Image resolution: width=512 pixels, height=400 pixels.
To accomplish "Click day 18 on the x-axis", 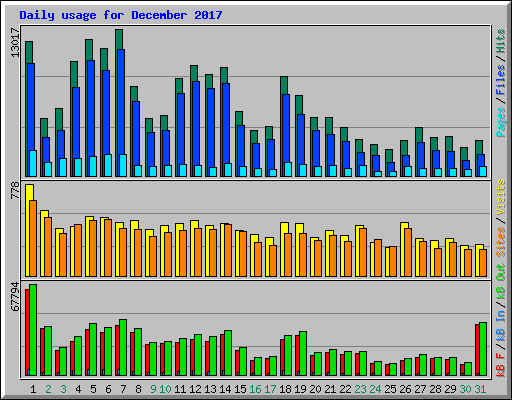I will [x=285, y=389].
